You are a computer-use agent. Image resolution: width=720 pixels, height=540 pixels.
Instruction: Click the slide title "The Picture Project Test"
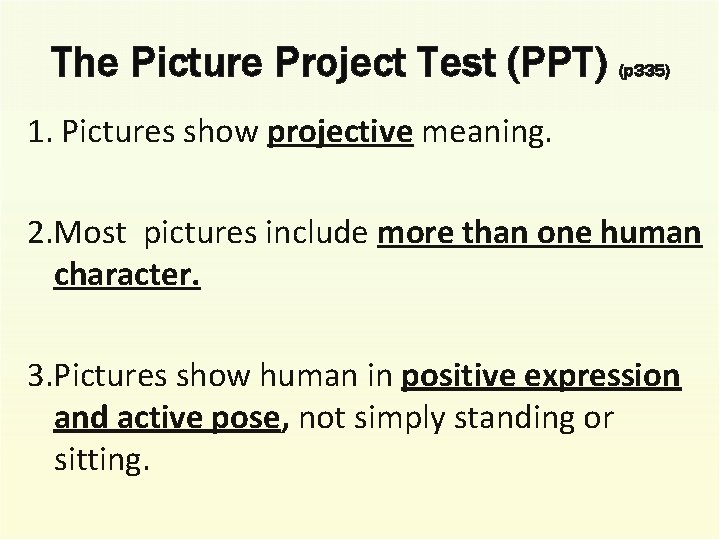point(280,65)
